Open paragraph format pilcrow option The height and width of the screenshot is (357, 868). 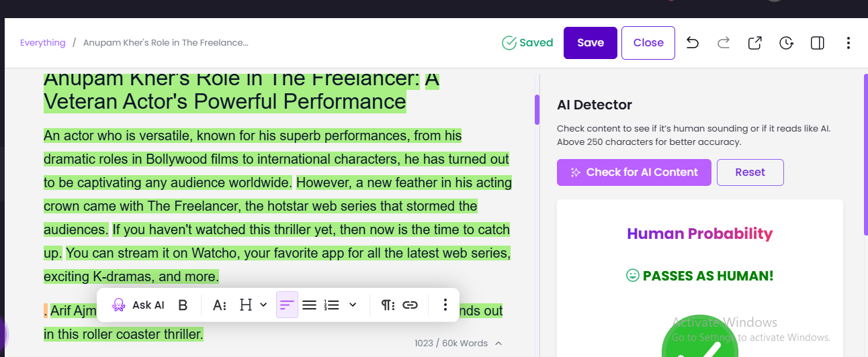[388, 305]
